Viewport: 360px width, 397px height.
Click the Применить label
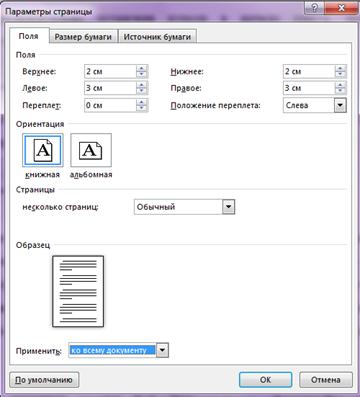click(39, 351)
